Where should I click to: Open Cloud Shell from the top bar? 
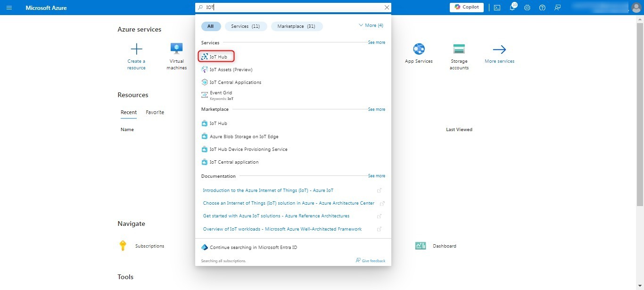(x=497, y=8)
